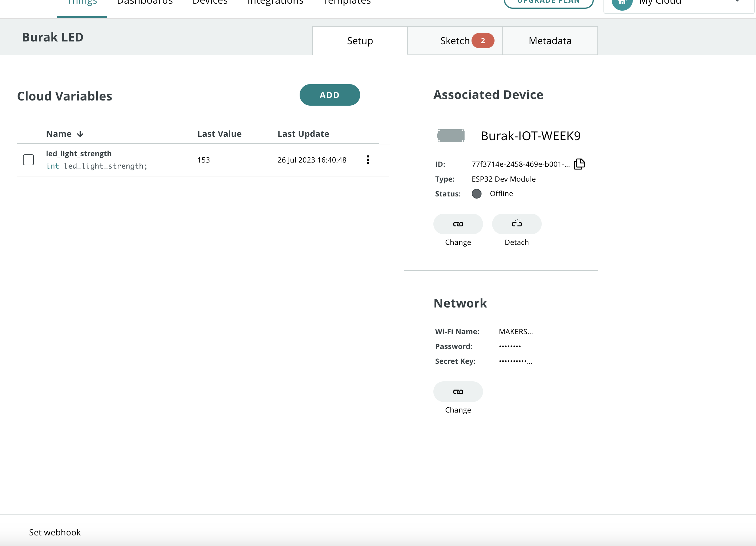
Task: Open led_light_strength three-dot options menu
Action: pos(368,160)
